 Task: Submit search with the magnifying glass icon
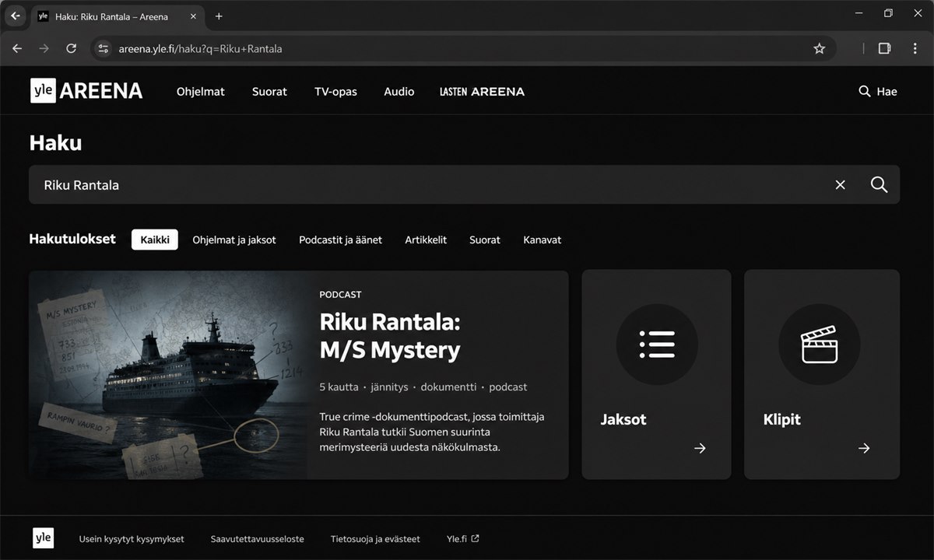click(879, 185)
